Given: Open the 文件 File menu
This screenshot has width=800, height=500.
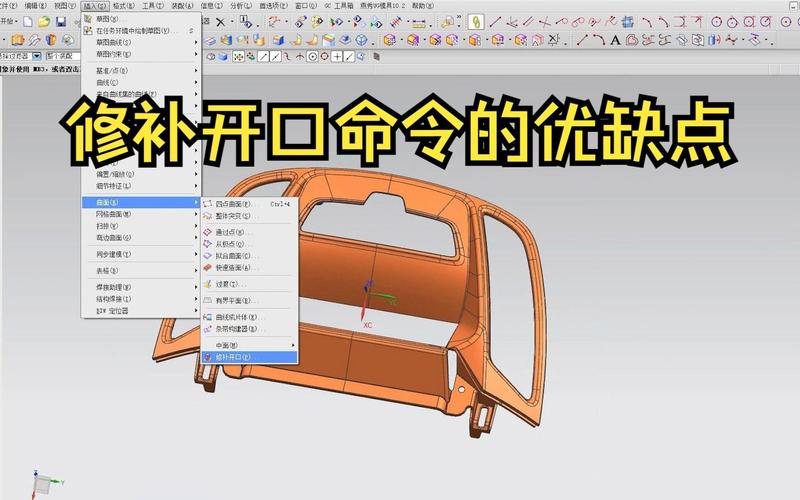Looking at the screenshot, I should 8,6.
